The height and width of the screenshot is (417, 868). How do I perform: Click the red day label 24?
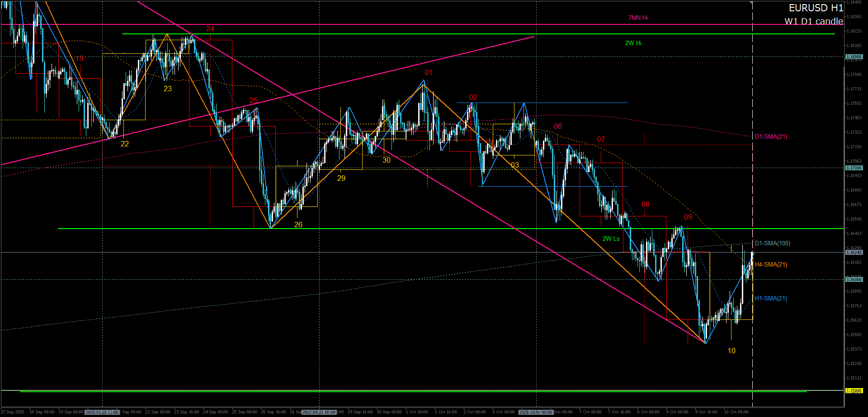click(x=210, y=29)
